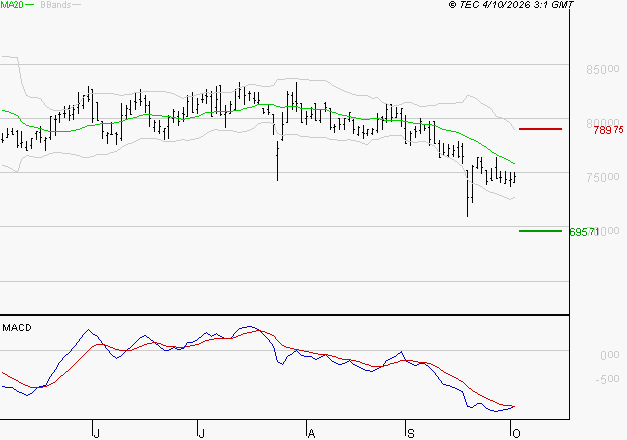The image size is (627, 440).
Task: Click the green 69571 support value
Action: click(x=584, y=232)
